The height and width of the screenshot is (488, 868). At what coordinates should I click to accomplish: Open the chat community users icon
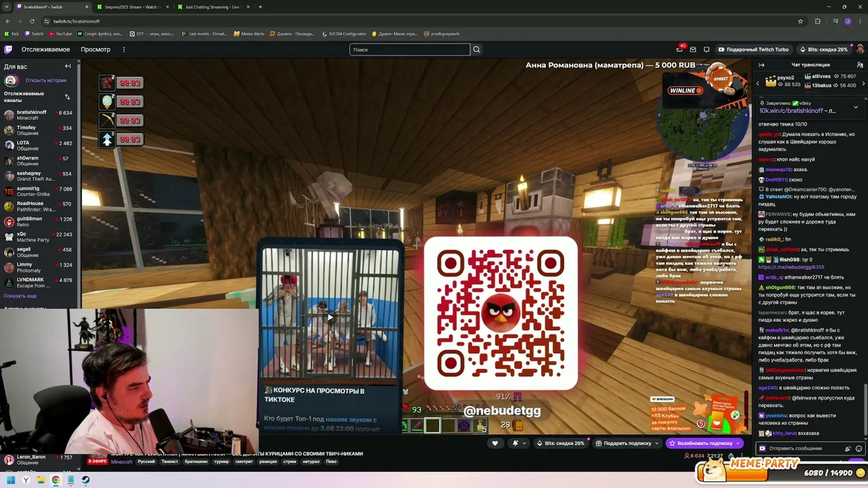(x=860, y=65)
